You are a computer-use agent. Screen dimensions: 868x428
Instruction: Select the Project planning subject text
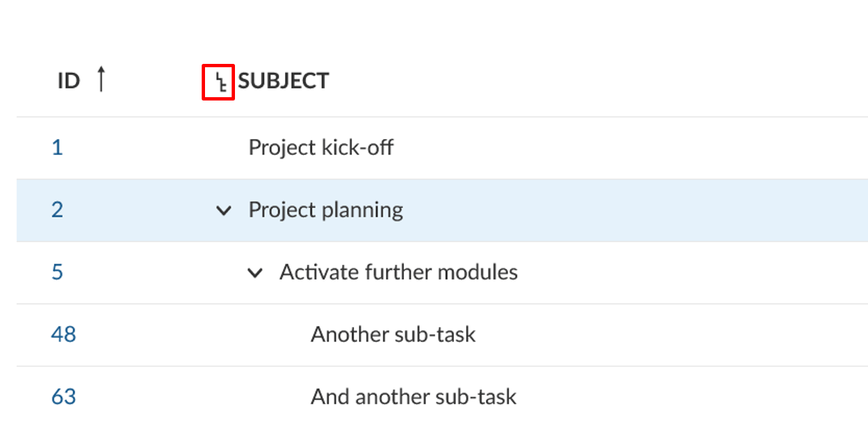[x=325, y=210]
